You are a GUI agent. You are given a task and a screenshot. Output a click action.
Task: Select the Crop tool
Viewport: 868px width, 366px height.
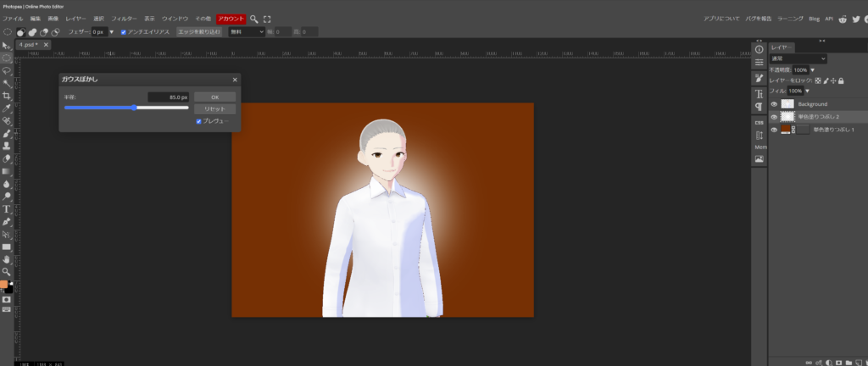pyautogui.click(x=6, y=96)
